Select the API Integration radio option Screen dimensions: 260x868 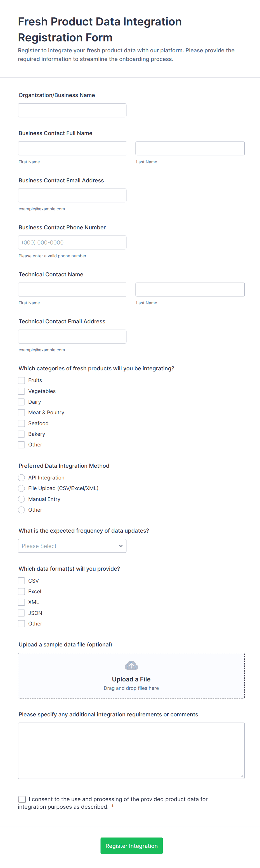tap(22, 477)
